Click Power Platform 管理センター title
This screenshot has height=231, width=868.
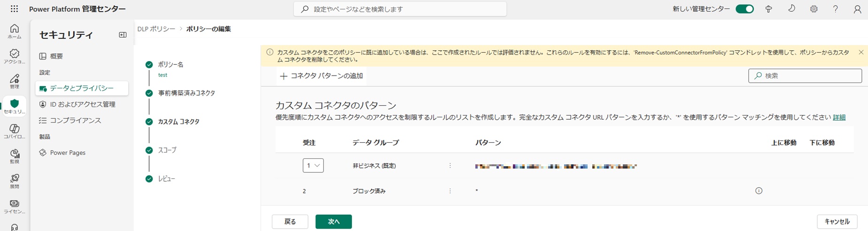pos(77,9)
